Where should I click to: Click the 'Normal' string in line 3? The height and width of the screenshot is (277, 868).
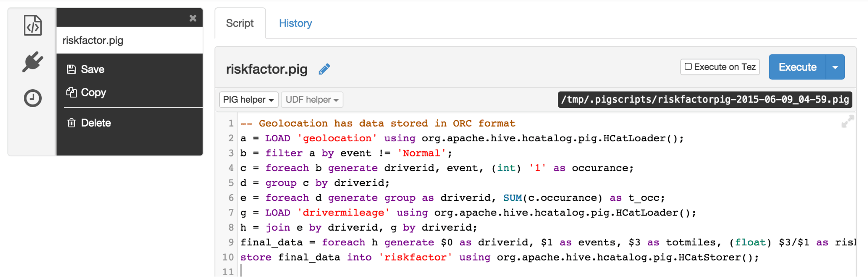tap(421, 153)
